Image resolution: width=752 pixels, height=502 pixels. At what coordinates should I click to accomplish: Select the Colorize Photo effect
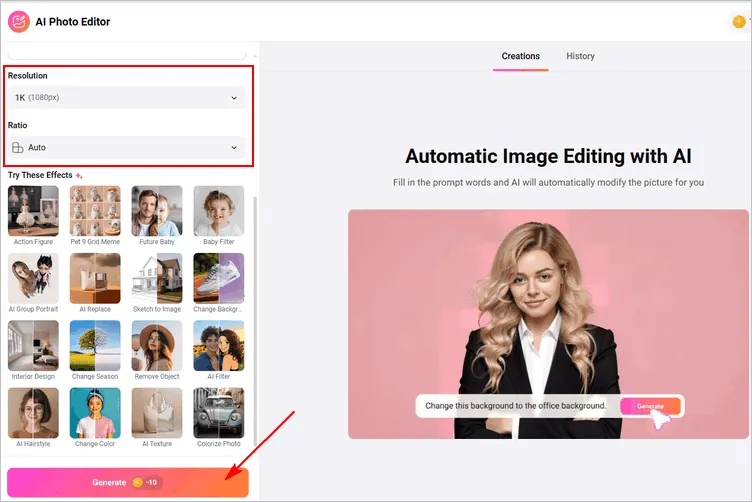point(218,413)
